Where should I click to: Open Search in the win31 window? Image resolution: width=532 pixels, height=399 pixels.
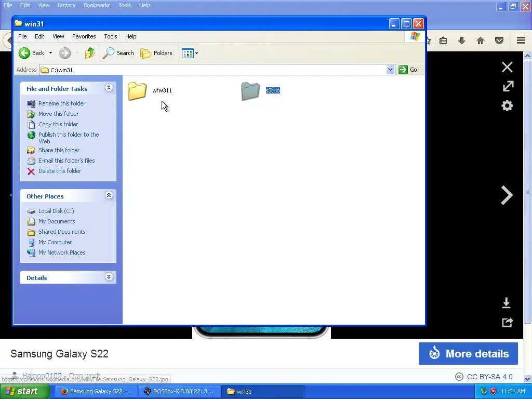pyautogui.click(x=118, y=53)
